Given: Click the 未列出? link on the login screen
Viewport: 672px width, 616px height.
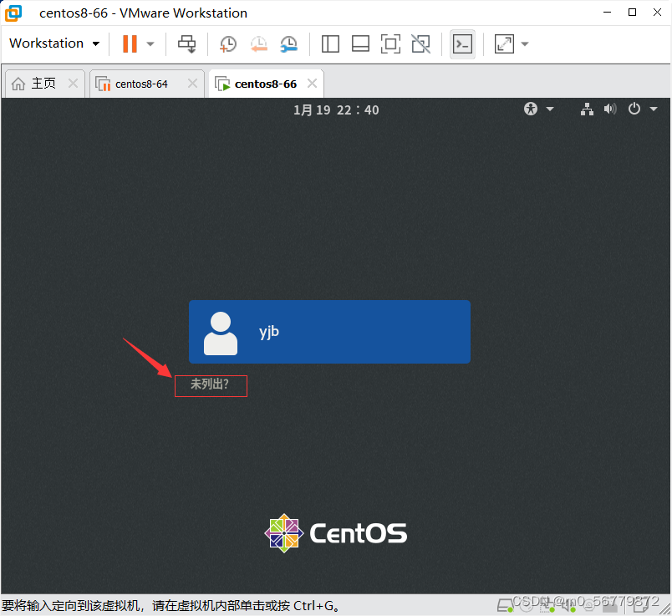Looking at the screenshot, I should click(211, 385).
